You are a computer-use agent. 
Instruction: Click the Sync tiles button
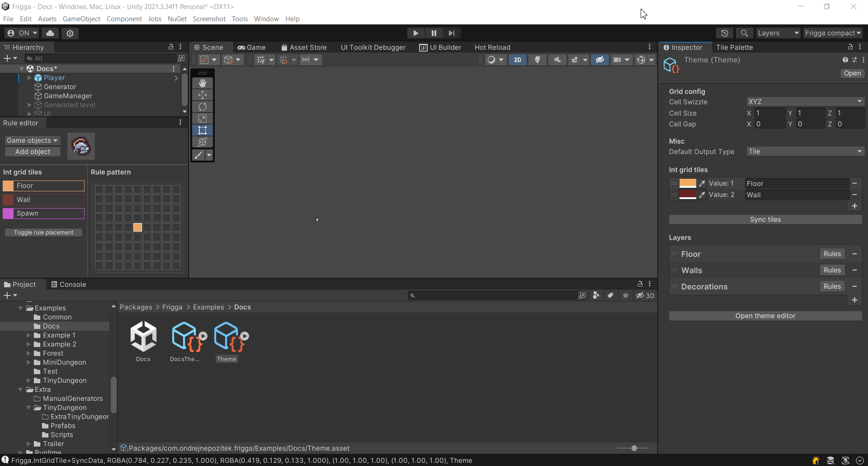point(765,219)
